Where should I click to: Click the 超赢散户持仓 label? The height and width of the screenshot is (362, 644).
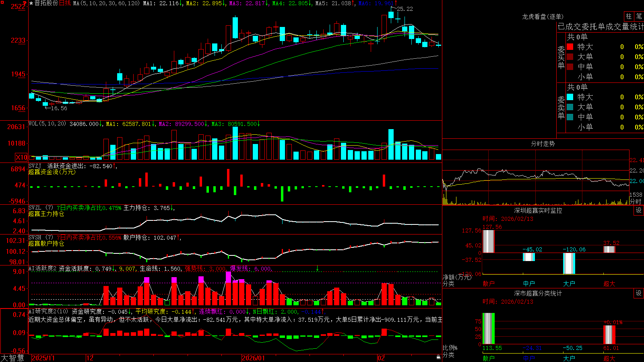(46, 243)
